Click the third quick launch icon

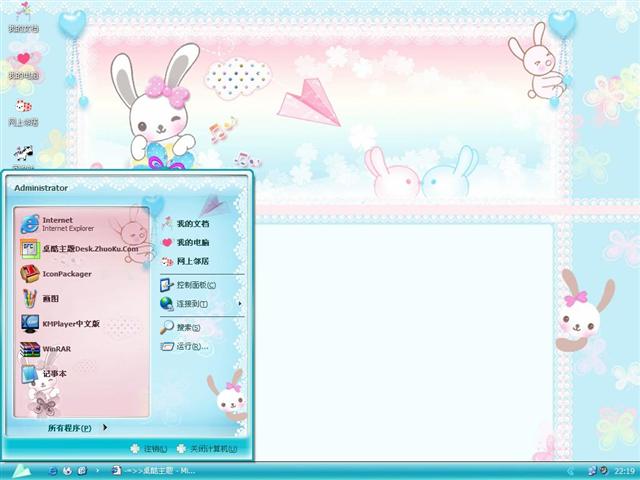click(82, 471)
